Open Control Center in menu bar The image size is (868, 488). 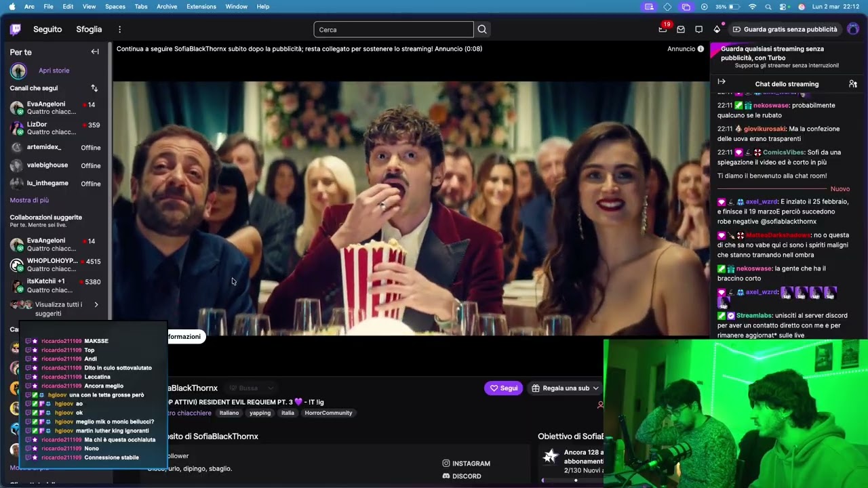coord(784,7)
